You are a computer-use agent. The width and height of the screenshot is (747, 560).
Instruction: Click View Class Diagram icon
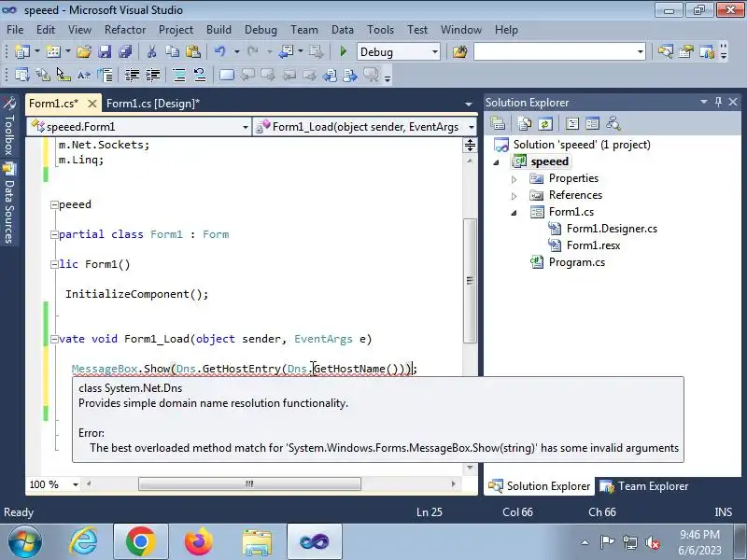[x=613, y=124]
